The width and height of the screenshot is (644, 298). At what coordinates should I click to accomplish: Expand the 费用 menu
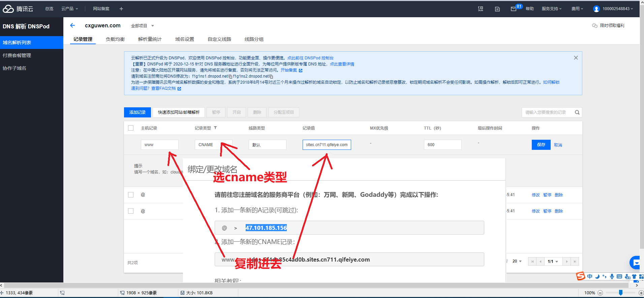(577, 9)
